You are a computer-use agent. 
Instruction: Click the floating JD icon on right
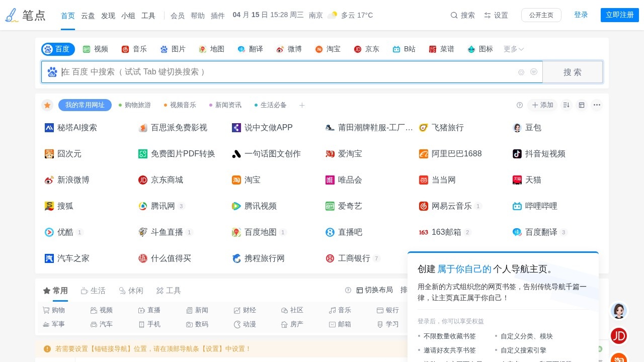(x=619, y=336)
